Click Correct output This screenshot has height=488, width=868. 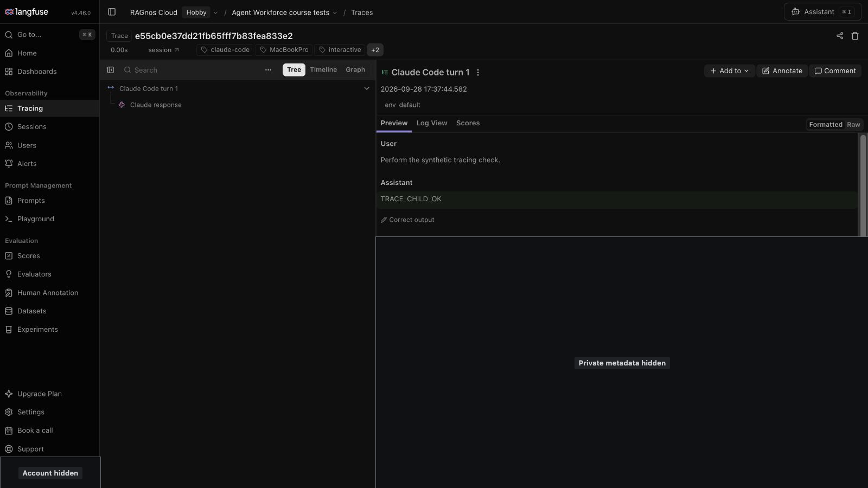407,220
